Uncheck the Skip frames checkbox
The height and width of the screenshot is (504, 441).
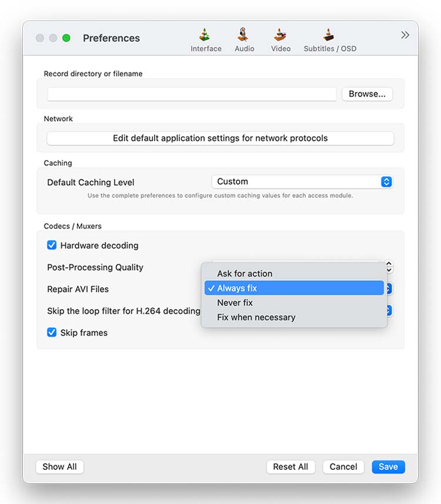click(x=52, y=332)
